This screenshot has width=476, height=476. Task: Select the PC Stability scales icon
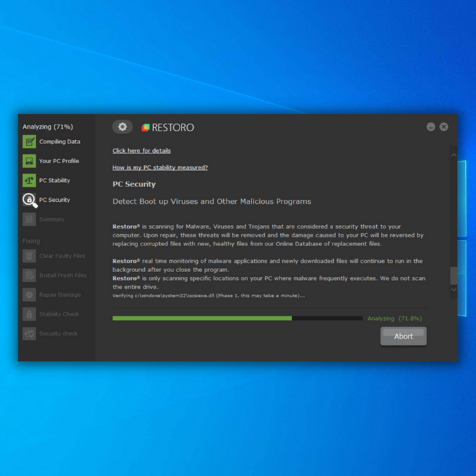point(29,181)
